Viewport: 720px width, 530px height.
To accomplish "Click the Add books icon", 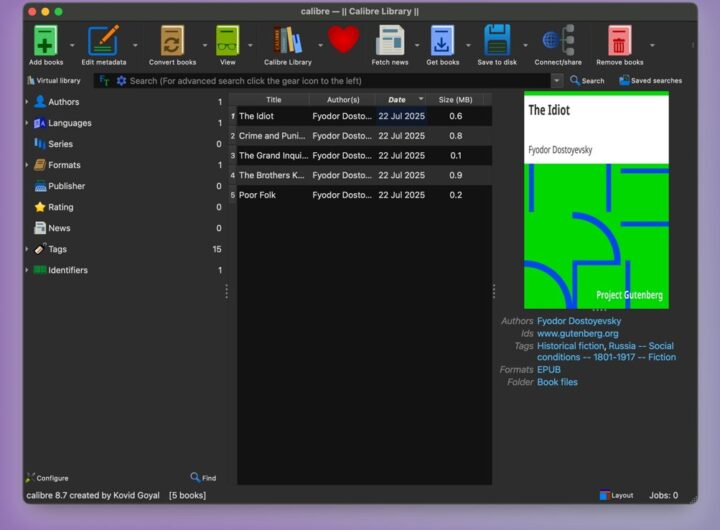I will click(45, 40).
